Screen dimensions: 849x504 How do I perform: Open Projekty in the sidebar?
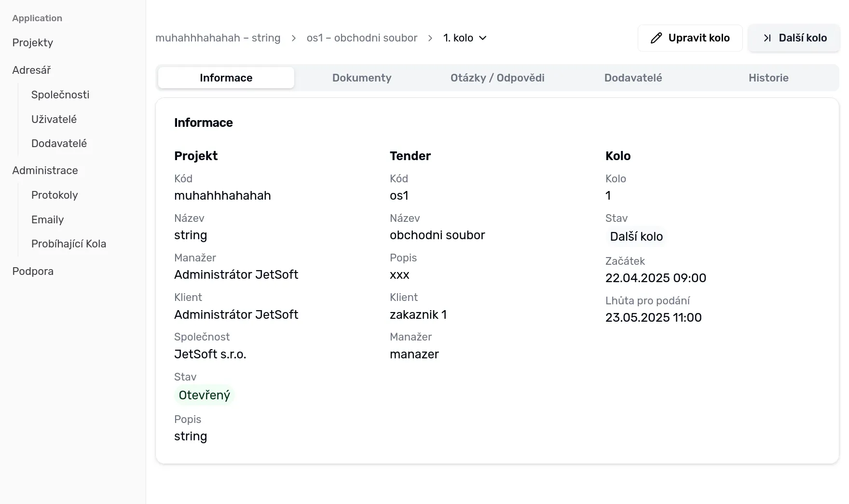click(x=33, y=42)
